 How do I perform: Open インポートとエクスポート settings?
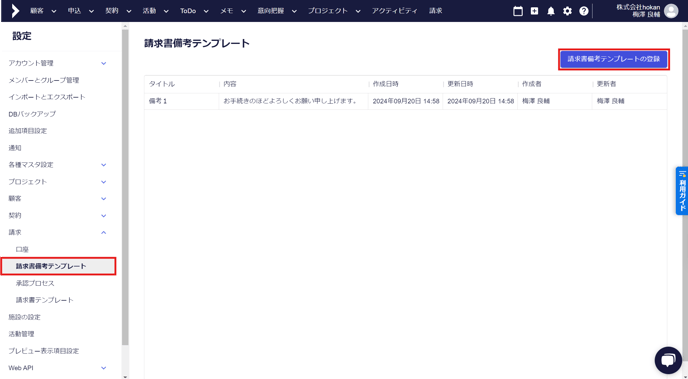point(47,97)
